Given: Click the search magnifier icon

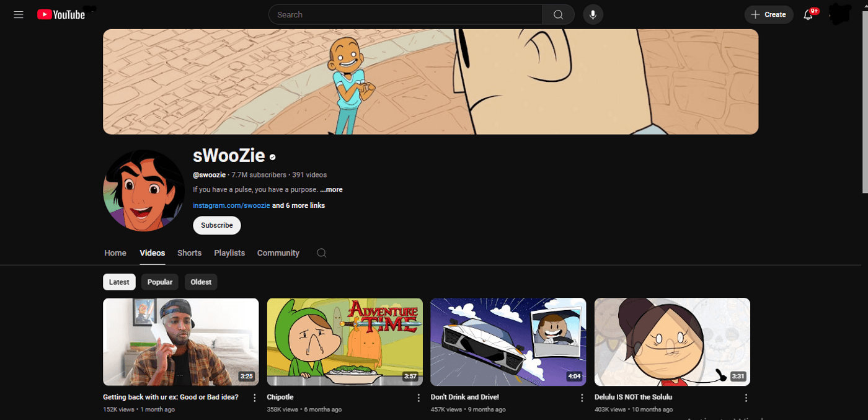Looking at the screenshot, I should (x=557, y=14).
